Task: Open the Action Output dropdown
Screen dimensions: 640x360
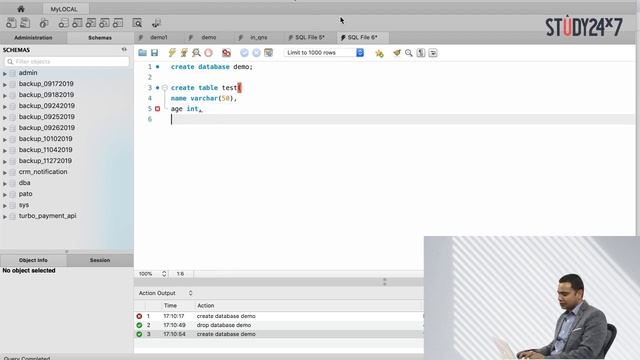Action: pos(165,293)
